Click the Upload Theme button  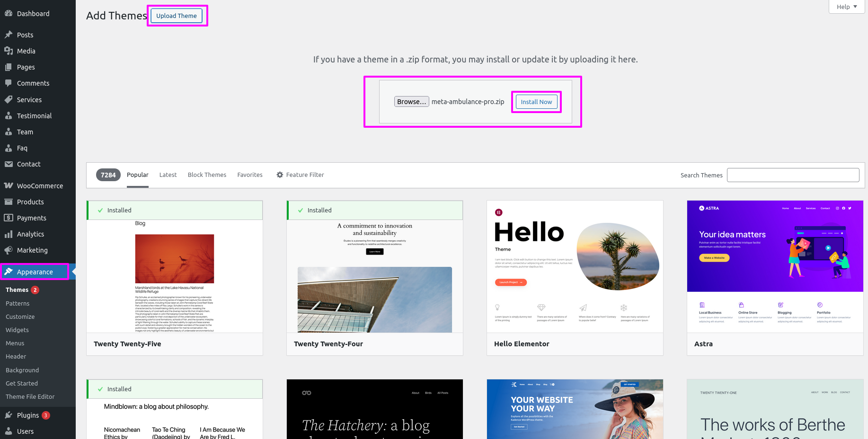177,16
